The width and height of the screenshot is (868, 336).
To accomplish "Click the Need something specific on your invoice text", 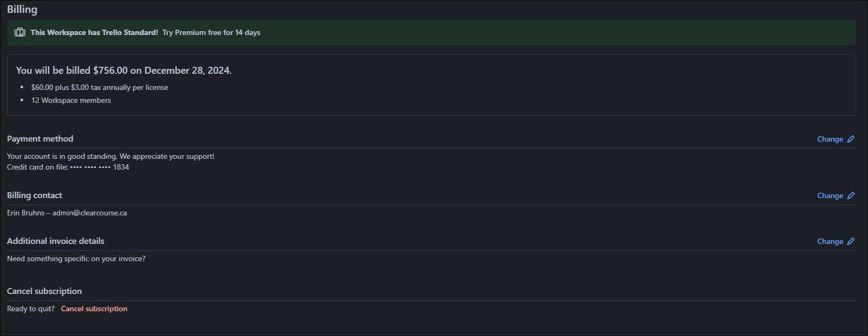I will [x=76, y=258].
